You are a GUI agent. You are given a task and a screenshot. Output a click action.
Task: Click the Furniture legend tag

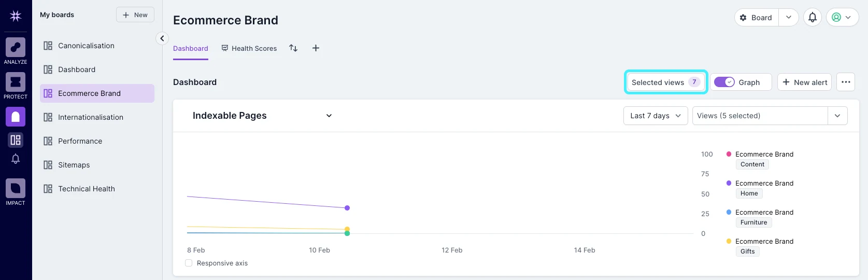(x=754, y=222)
